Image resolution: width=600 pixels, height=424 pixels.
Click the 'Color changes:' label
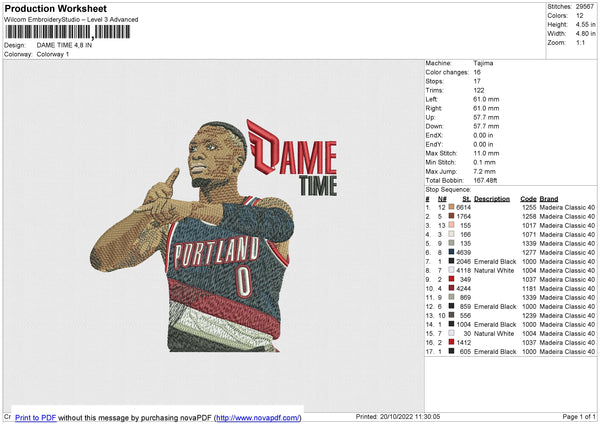pyautogui.click(x=447, y=72)
